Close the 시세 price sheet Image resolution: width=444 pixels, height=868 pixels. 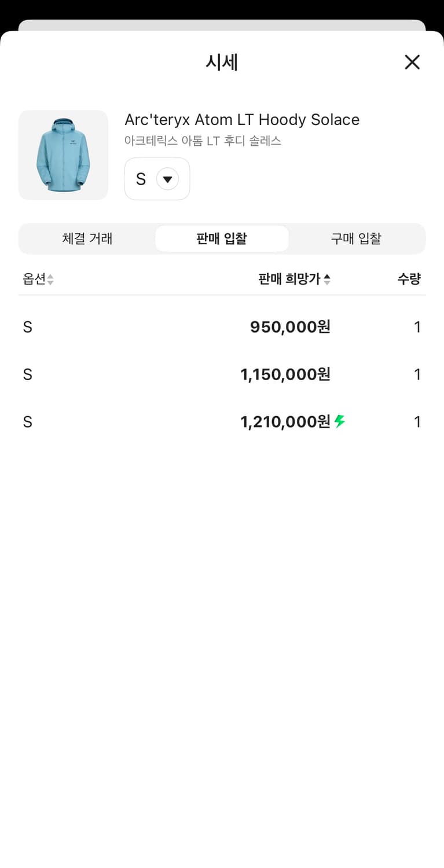point(412,62)
